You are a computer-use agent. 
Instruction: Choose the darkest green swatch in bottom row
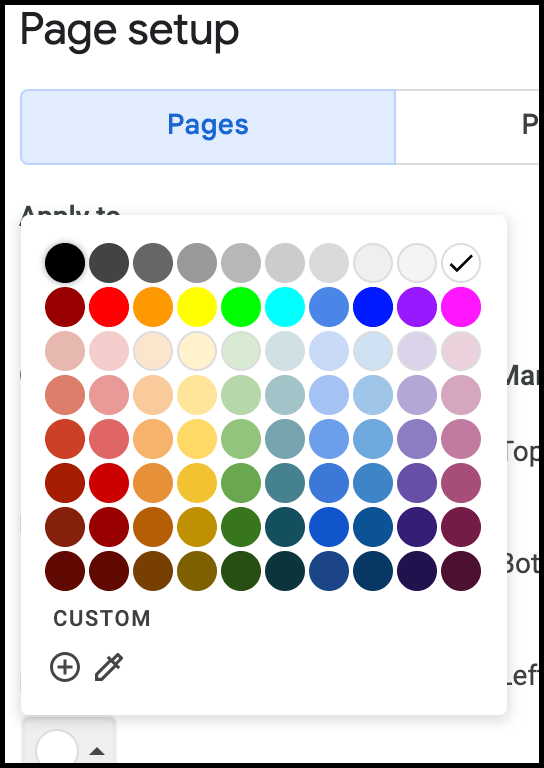coord(241,571)
